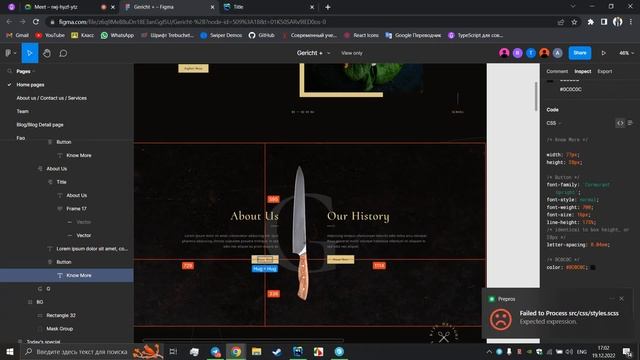The height and width of the screenshot is (360, 640).
Task: Open Chrome from taskbar
Action: [x=236, y=351]
